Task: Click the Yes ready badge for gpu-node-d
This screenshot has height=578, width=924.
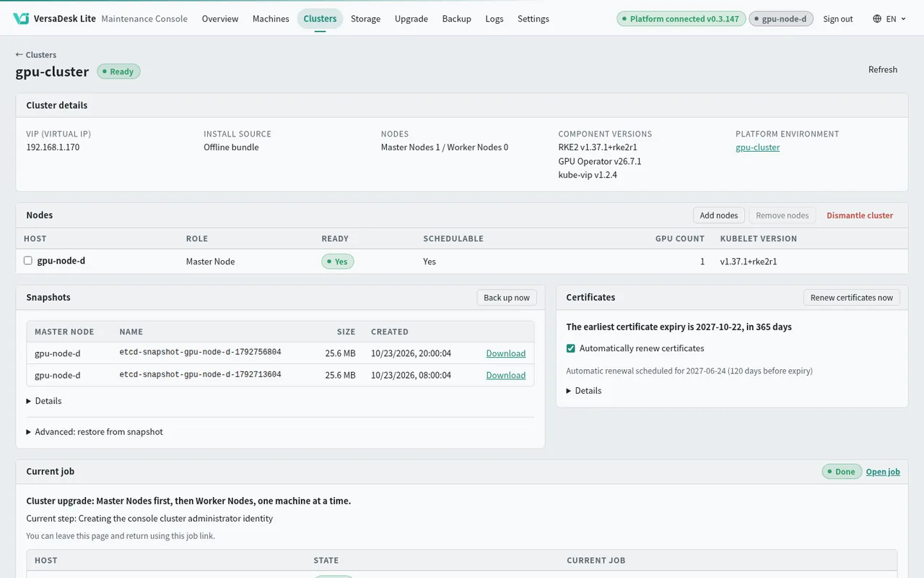Action: [338, 262]
